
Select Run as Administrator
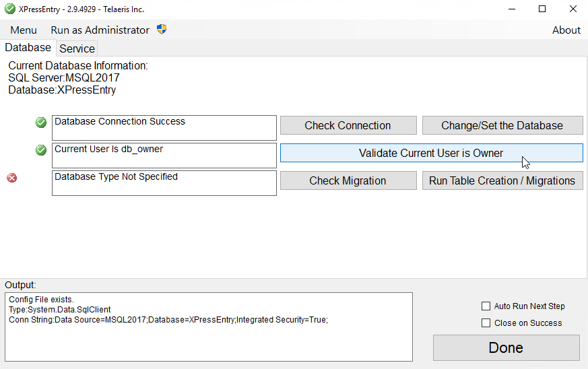pyautogui.click(x=100, y=30)
